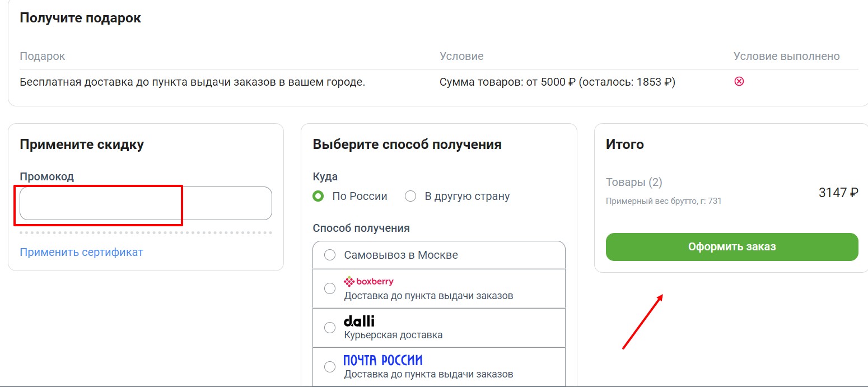The image size is (868, 387).
Task: Click the Получите подарок heading
Action: pyautogui.click(x=80, y=18)
